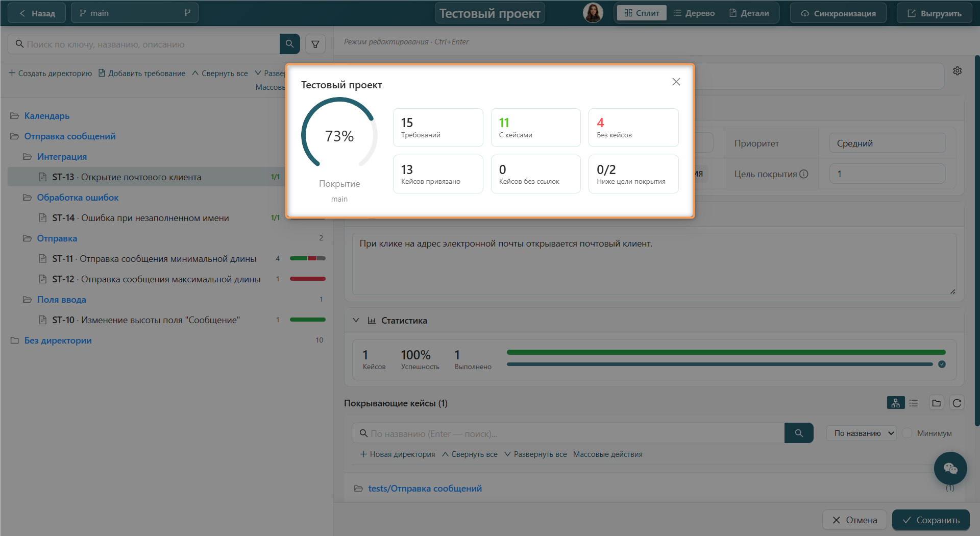Search covering cases with magnifier button
980x536 pixels.
799,433
